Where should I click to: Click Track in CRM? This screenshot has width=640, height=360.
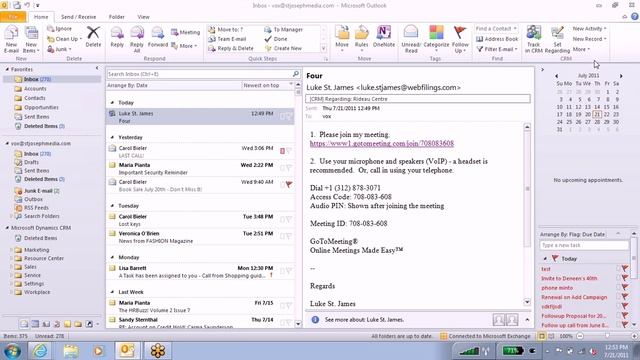[533, 39]
